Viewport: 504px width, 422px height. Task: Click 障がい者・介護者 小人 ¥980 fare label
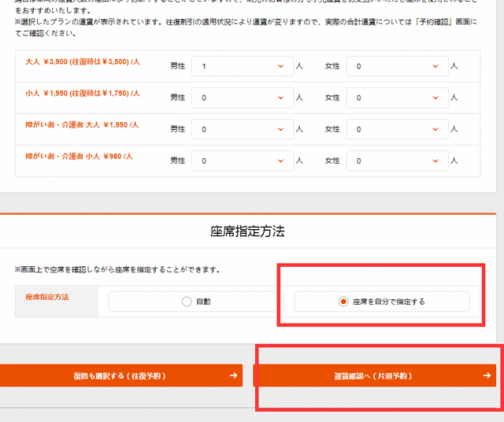tap(79, 157)
